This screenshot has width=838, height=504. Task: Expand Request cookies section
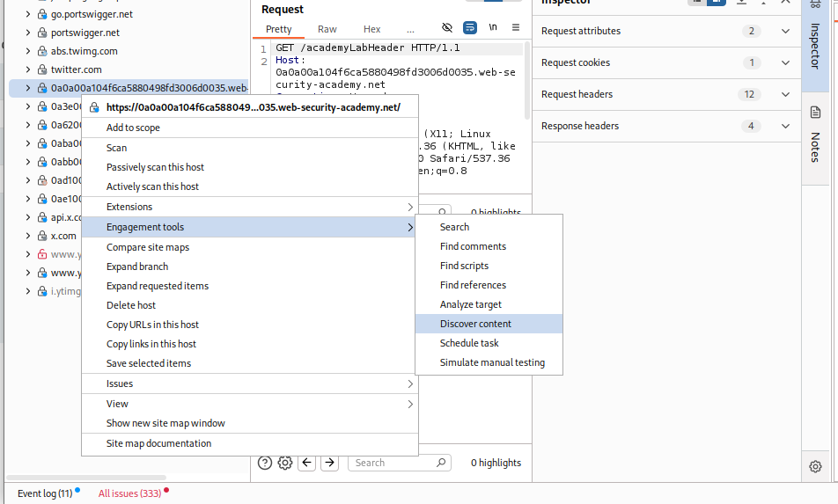pyautogui.click(x=786, y=62)
